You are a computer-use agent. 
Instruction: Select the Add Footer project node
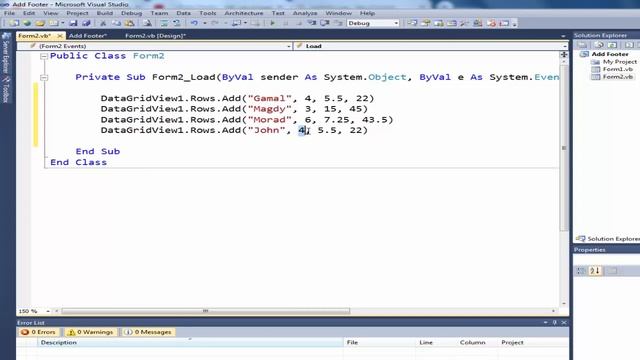pyautogui.click(x=610, y=54)
